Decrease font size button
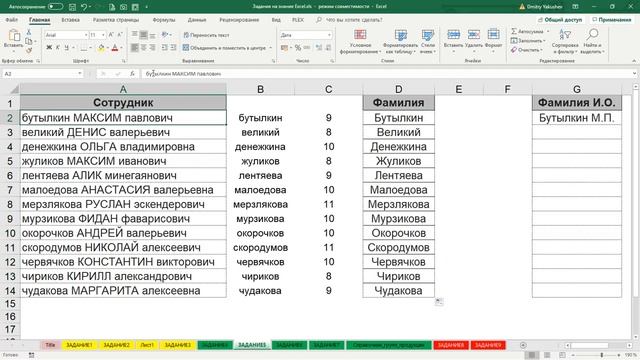640x360 pixels. click(120, 35)
